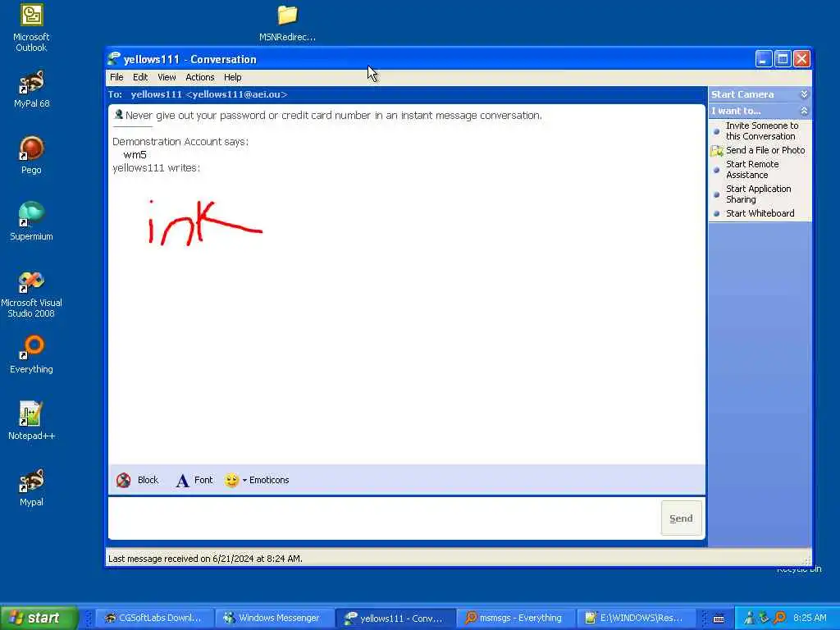
Task: Select the Pego desktop shortcut
Action: pyautogui.click(x=31, y=155)
